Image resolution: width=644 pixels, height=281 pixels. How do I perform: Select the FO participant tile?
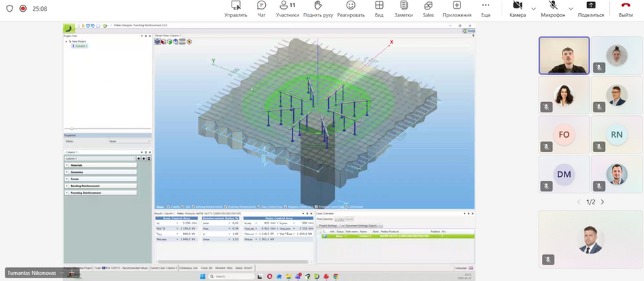pos(564,135)
